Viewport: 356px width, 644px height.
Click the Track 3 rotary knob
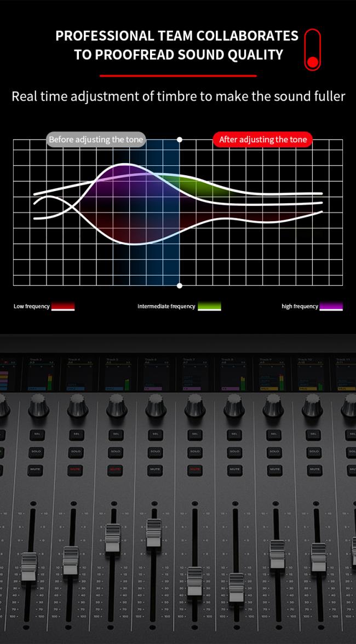38,406
